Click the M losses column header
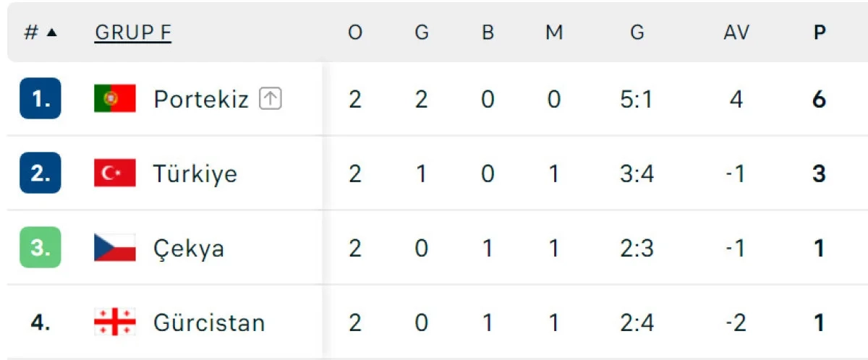Image resolution: width=868 pixels, height=360 pixels. pos(554,33)
